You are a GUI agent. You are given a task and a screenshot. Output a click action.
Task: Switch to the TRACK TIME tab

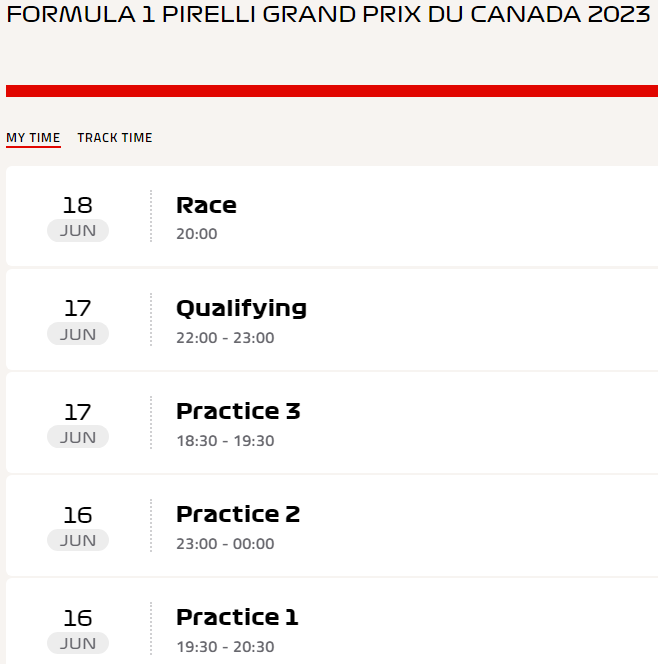click(x=115, y=138)
